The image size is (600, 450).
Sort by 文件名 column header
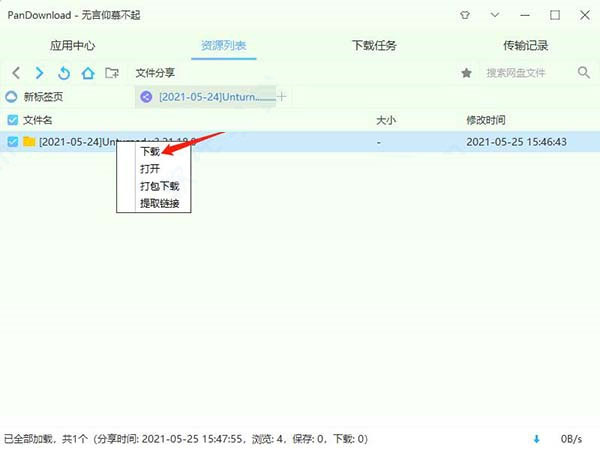38,120
